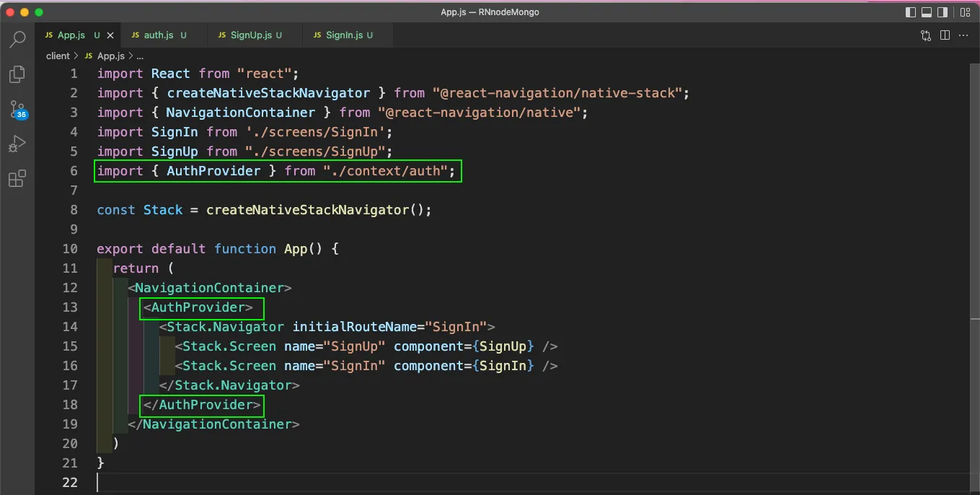Viewport: 980px width, 495px height.
Task: Open the Customize Layout icon
Action: point(964,12)
